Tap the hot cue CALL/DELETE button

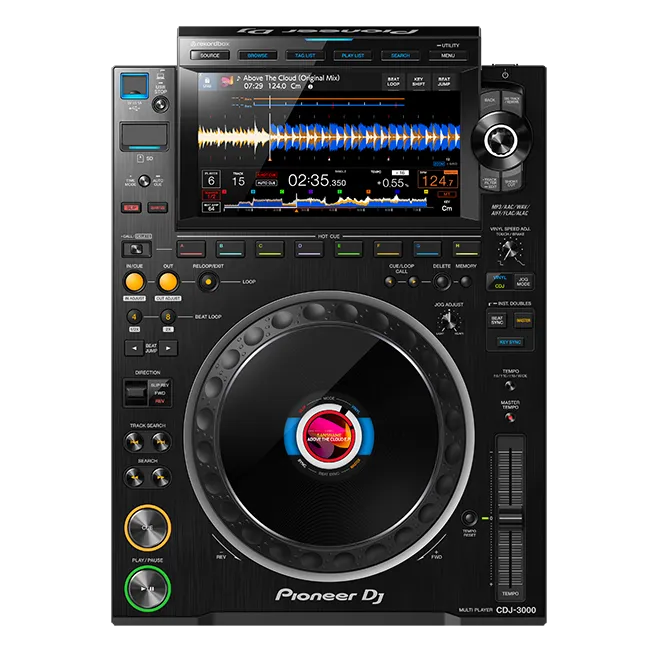(x=137, y=249)
